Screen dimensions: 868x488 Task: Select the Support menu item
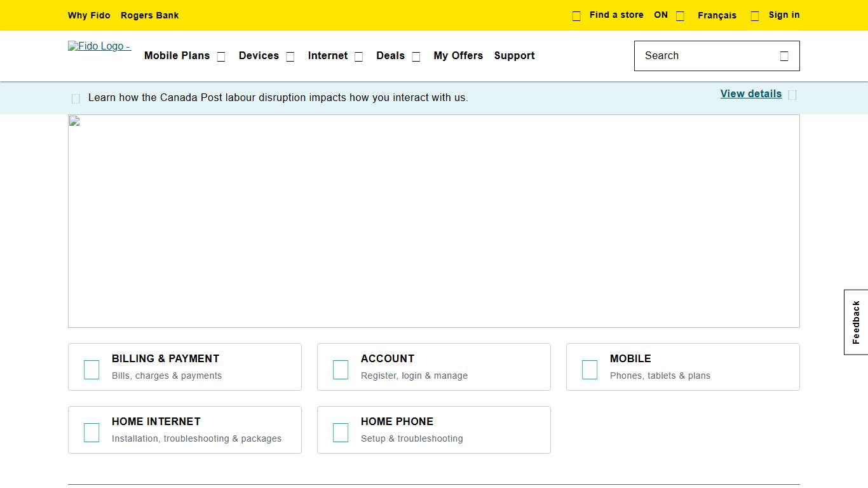point(514,56)
